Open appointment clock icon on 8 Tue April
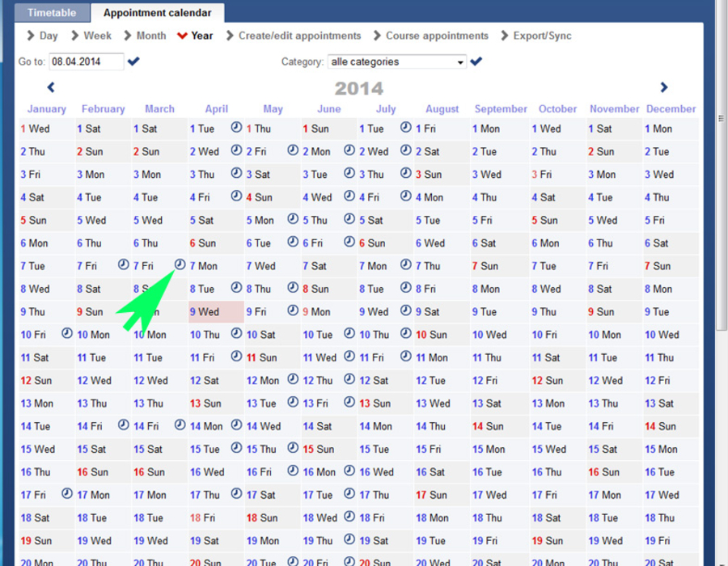 point(236,287)
